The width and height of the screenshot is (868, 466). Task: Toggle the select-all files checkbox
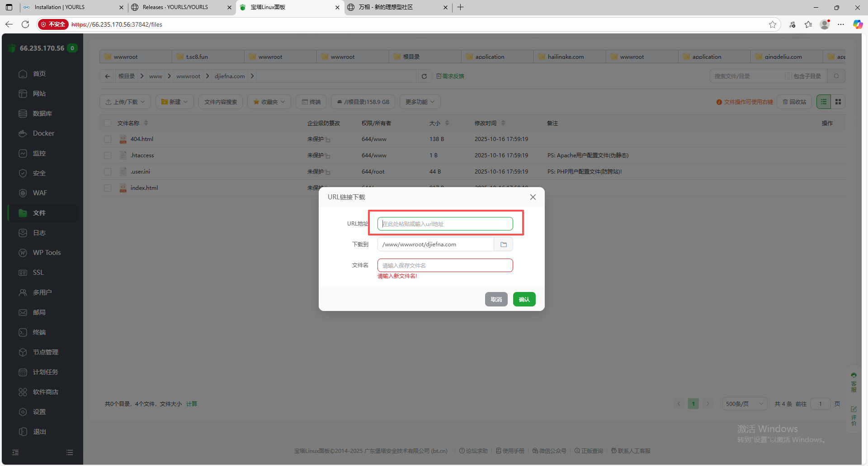point(108,123)
